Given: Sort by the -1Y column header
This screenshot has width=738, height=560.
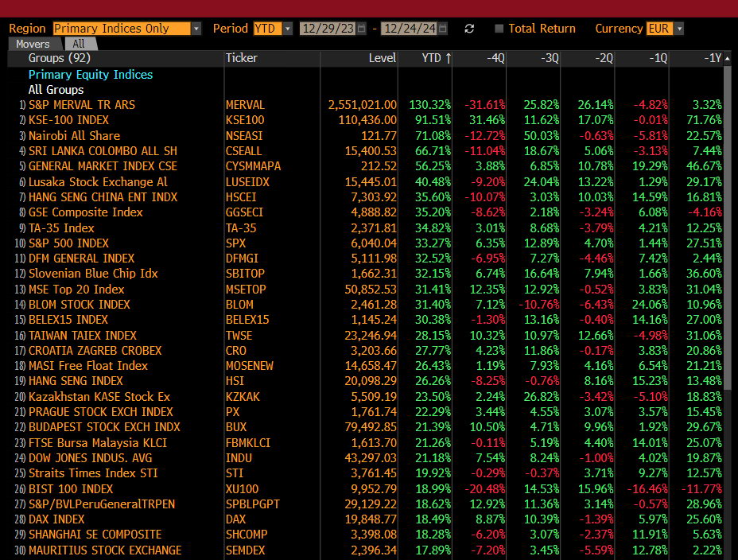Looking at the screenshot, I should 712,58.
